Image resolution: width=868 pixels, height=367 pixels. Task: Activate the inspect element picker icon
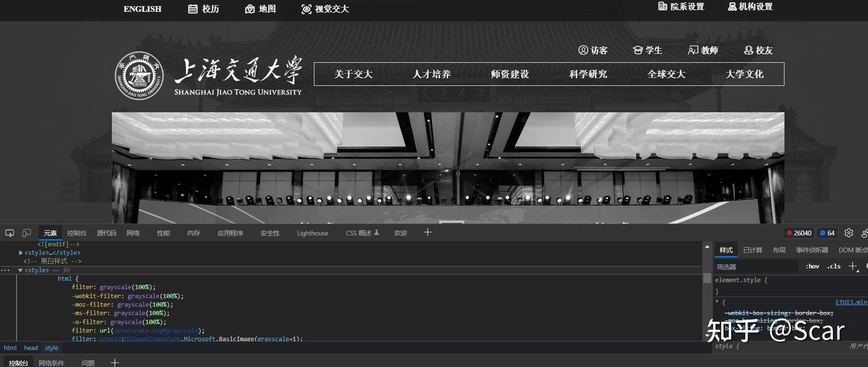pos(9,233)
